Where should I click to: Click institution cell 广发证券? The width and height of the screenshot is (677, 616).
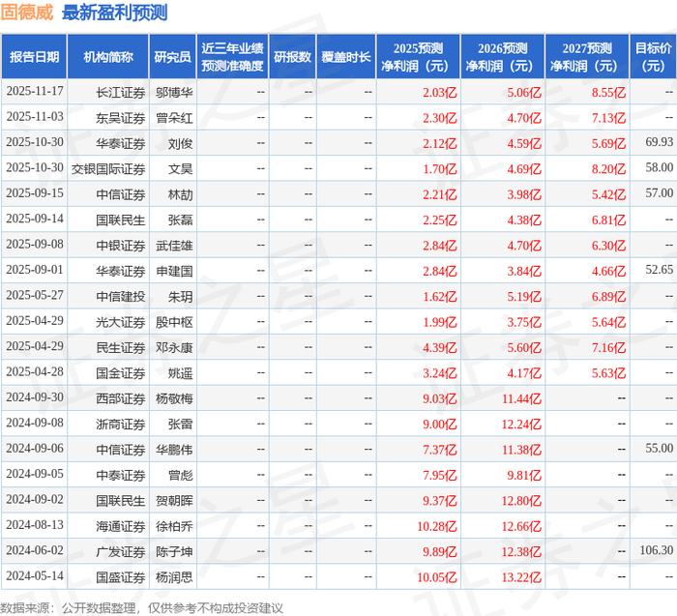click(121, 551)
